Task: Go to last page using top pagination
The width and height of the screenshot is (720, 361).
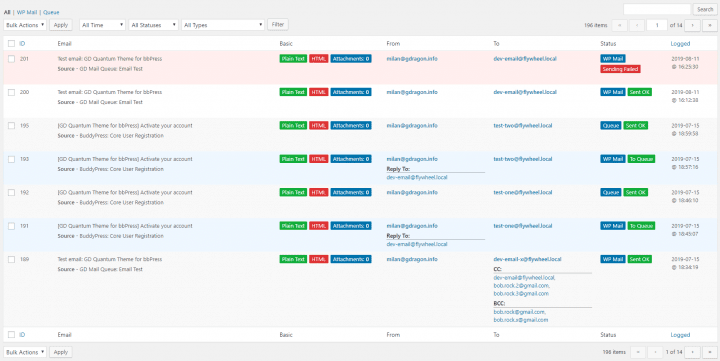Action: tap(710, 25)
